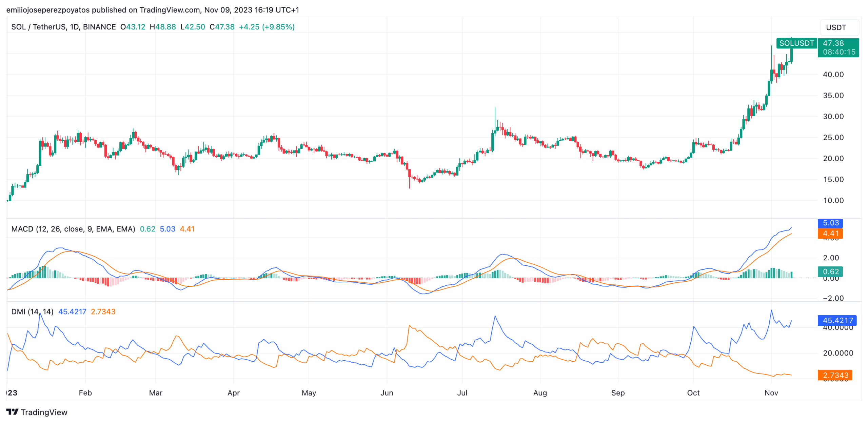Image resolution: width=868 pixels, height=423 pixels.
Task: Click the green histogram value 0.62 tag
Action: click(x=830, y=272)
